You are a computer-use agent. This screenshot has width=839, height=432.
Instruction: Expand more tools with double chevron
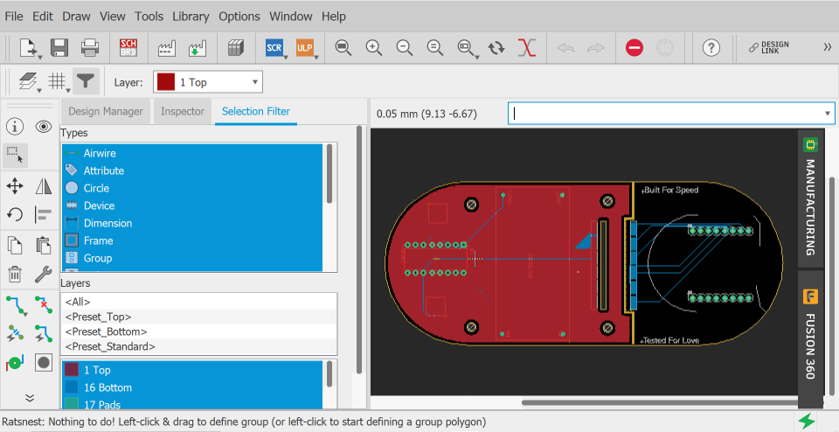coord(29,397)
